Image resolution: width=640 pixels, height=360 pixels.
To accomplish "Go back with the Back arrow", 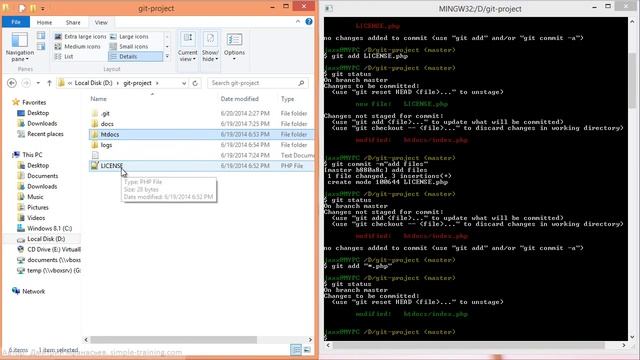I will pos(12,83).
